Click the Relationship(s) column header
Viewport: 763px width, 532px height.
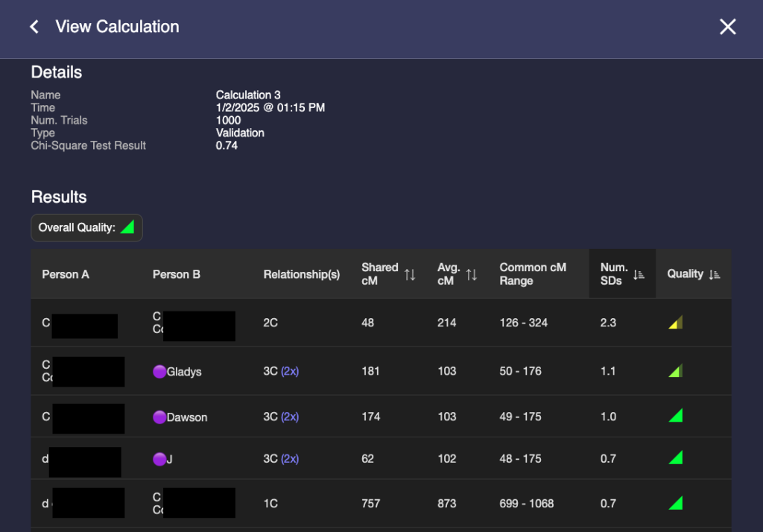pos(302,274)
